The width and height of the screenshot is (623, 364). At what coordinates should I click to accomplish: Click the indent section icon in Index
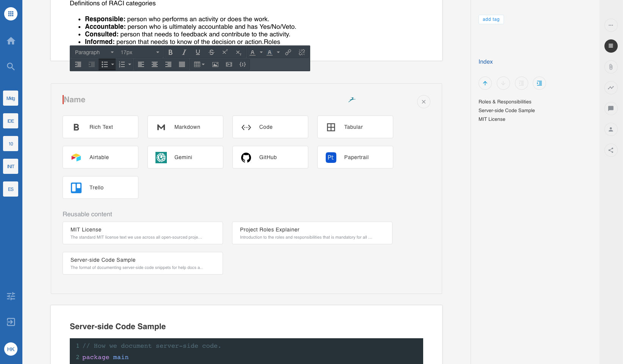(539, 83)
